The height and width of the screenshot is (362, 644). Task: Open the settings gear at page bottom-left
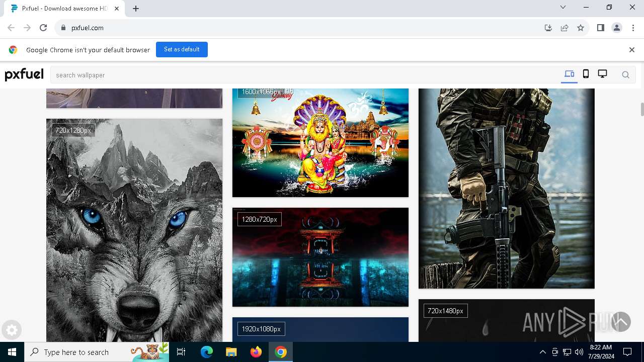point(12,330)
